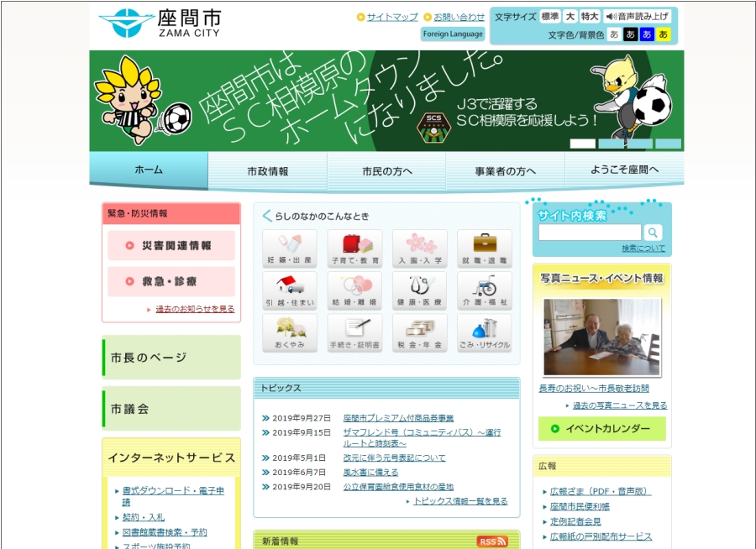Image resolution: width=756 pixels, height=549 pixels.
Task: Open the 健康・医療 stethoscope icon
Action: tap(419, 290)
